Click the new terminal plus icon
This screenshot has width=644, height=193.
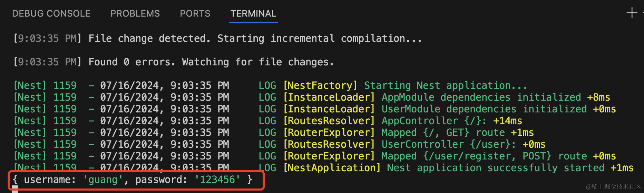click(632, 13)
